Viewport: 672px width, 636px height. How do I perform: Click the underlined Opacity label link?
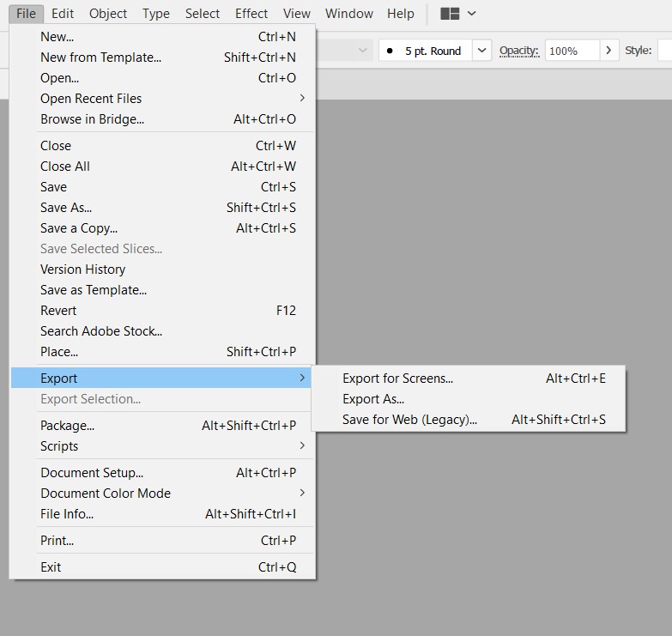coord(518,51)
